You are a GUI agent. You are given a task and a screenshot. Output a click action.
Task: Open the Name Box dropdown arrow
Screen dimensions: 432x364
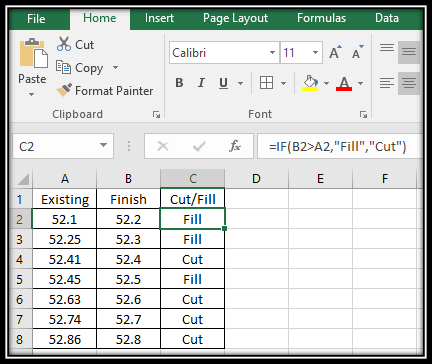104,145
